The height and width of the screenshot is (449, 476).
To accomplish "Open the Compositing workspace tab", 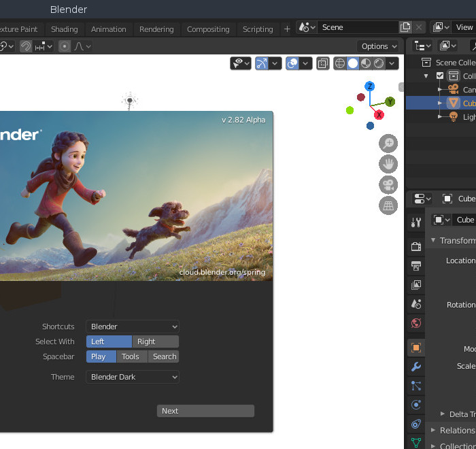I will 208,29.
